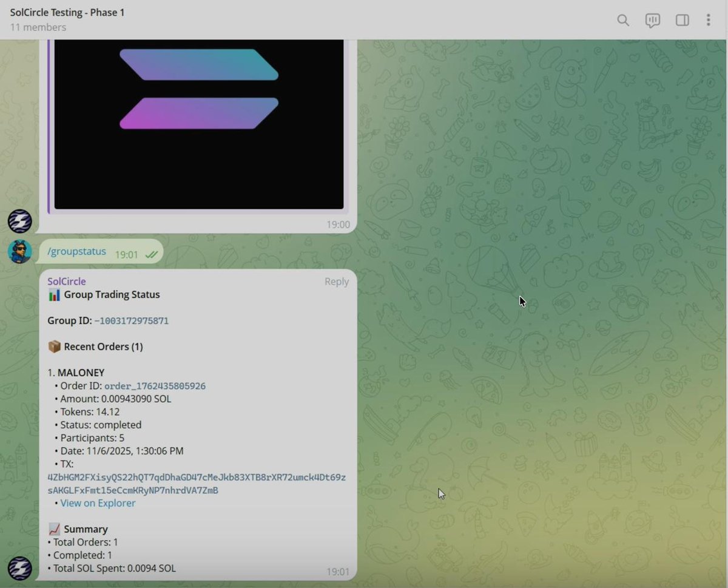Click the SolCircle sender name
The width and height of the screenshot is (728, 588).
(67, 281)
